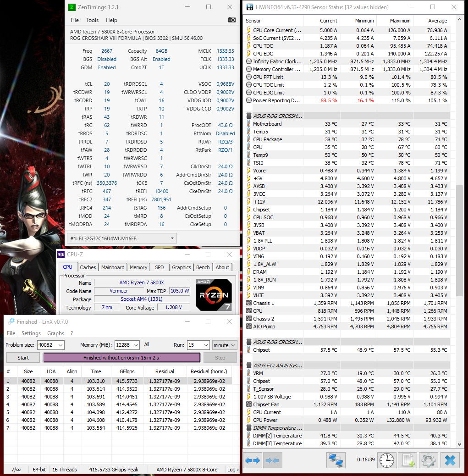Open ZenTimings File menu
This screenshot has height=476, width=468.
pos(75,20)
